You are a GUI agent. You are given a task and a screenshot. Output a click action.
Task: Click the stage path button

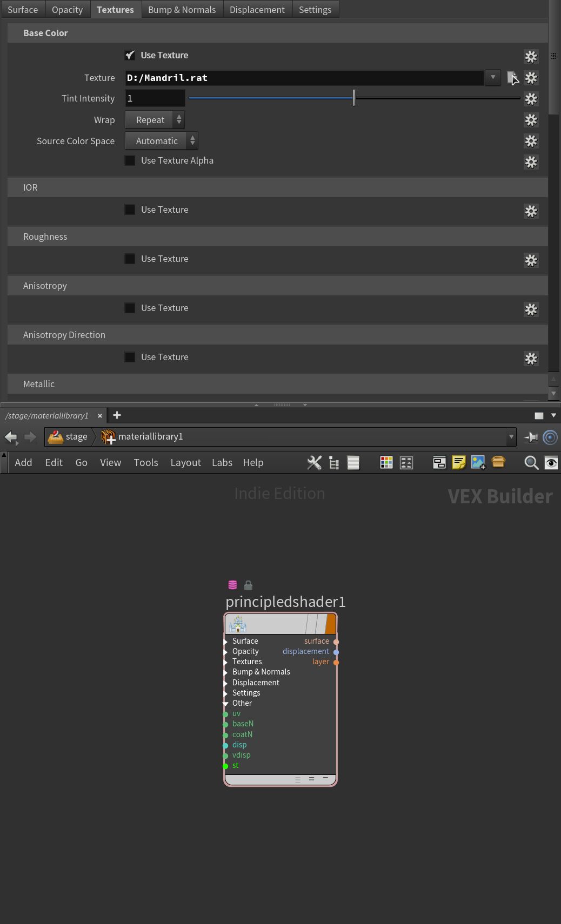(x=68, y=437)
